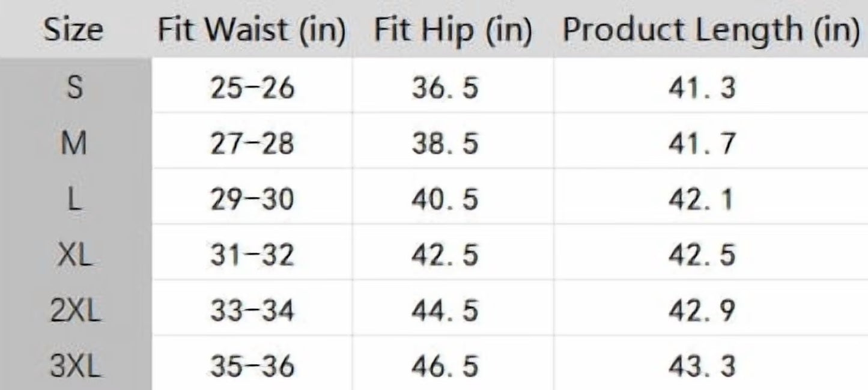Select the M size row label
868x390 pixels.
pyautogui.click(x=74, y=144)
